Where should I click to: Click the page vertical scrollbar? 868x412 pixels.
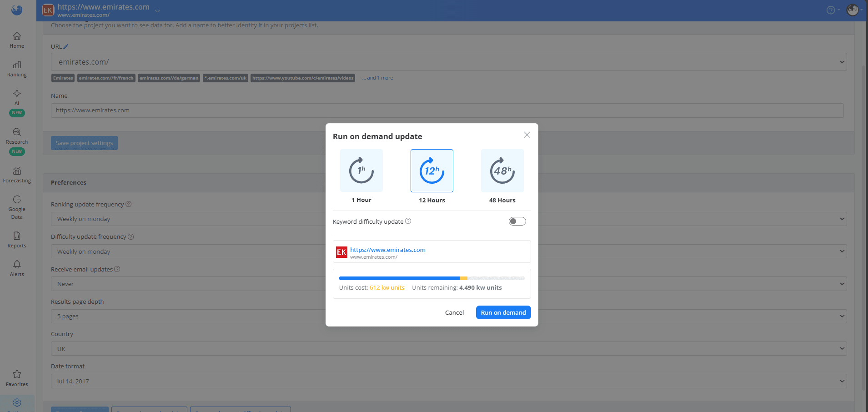[x=864, y=227]
